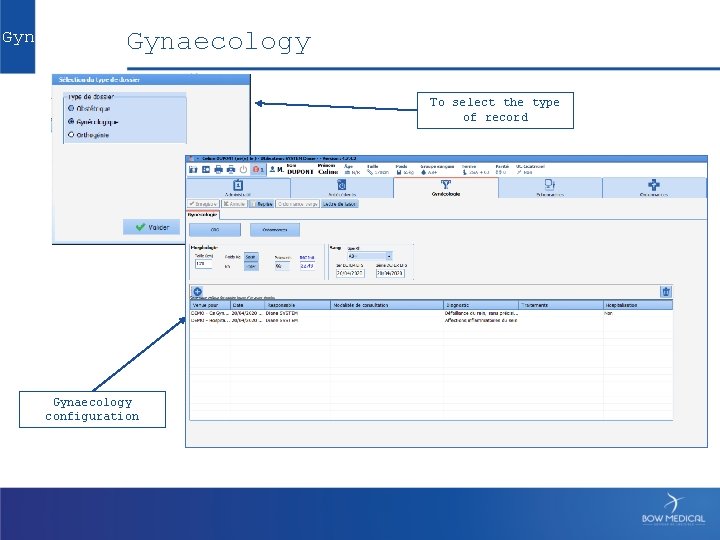Click the blood group droplet icon in header
This screenshot has width=720, height=540.
click(x=423, y=173)
